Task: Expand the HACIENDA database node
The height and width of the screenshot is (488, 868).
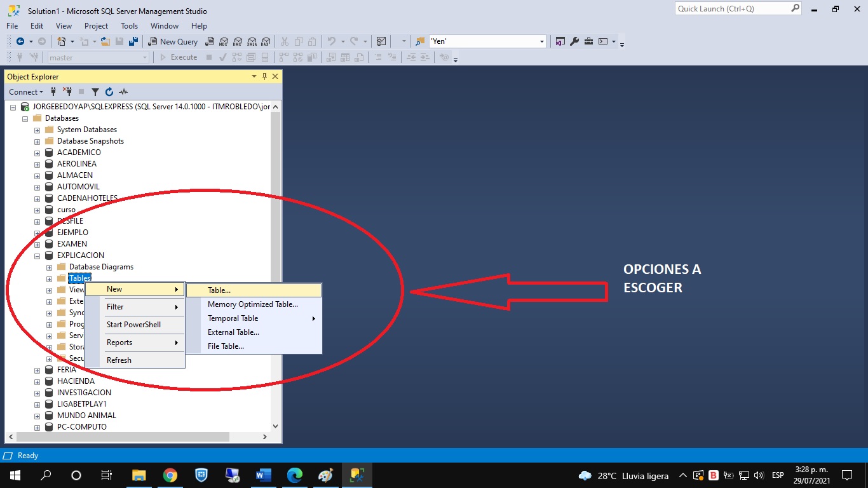Action: coord(37,381)
